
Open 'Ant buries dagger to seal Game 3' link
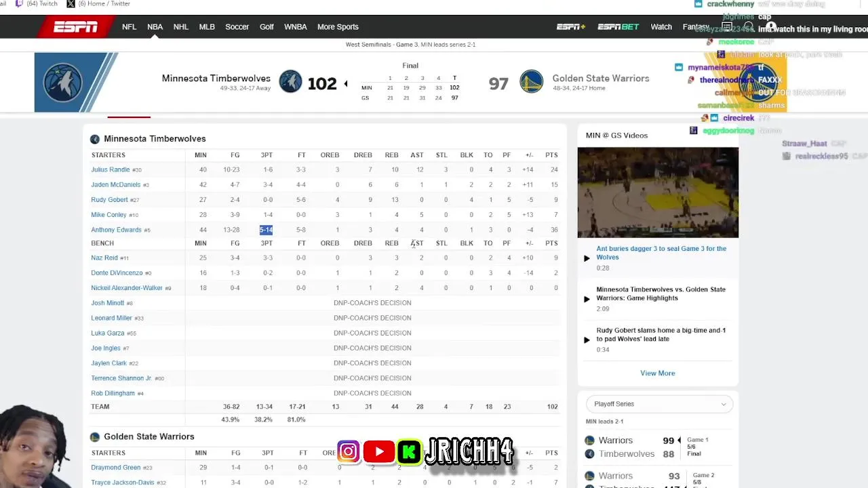pos(661,253)
